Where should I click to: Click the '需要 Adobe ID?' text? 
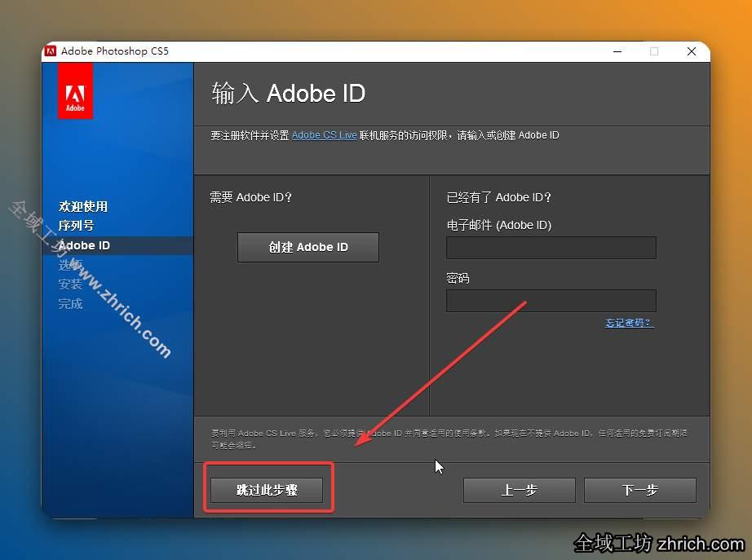[x=251, y=197]
